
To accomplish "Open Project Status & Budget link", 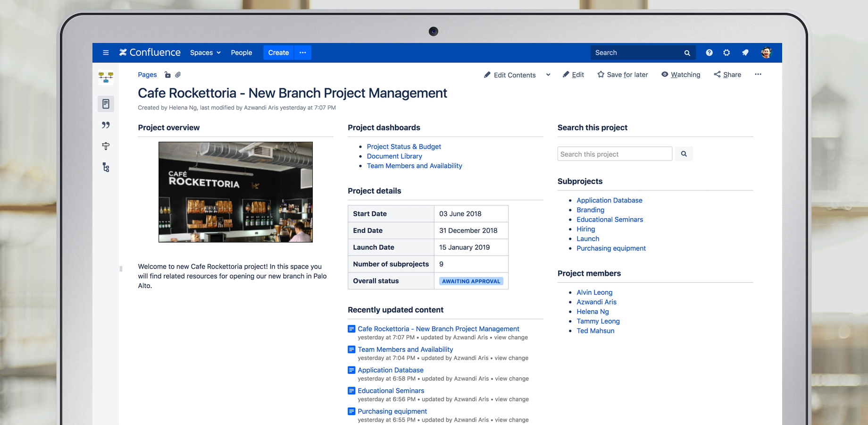I will pyautogui.click(x=404, y=147).
